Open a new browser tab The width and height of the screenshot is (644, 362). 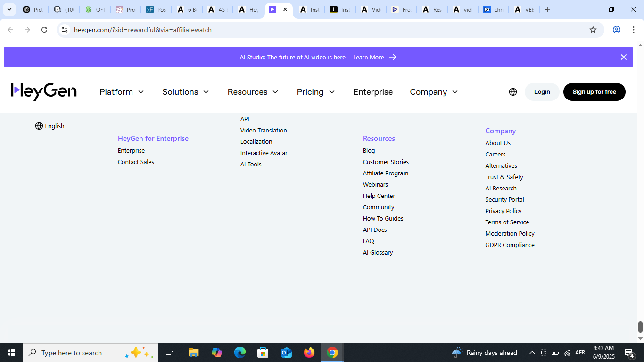(x=547, y=9)
